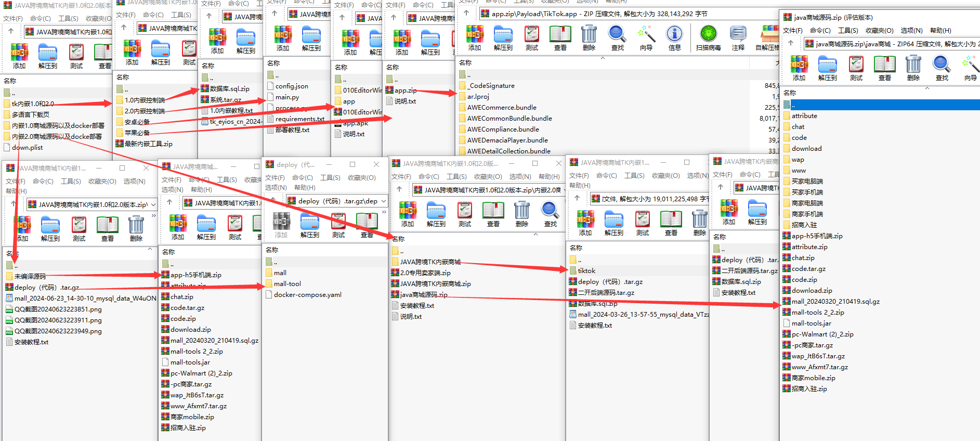The width and height of the screenshot is (980, 441).
Task: Click 删除 icon in java商城源码.zip window
Action: (x=913, y=68)
